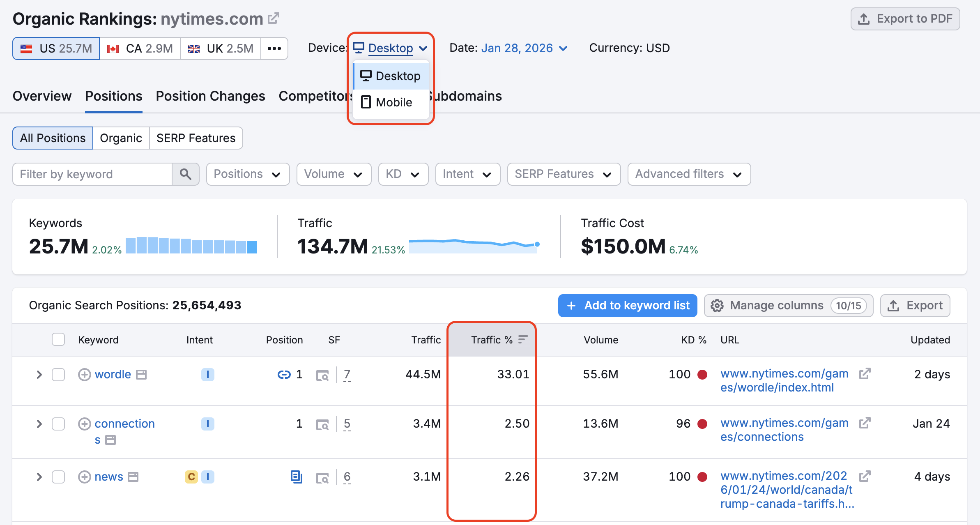Check the select-all checkbox in table header
The image size is (980, 525).
pos(58,339)
